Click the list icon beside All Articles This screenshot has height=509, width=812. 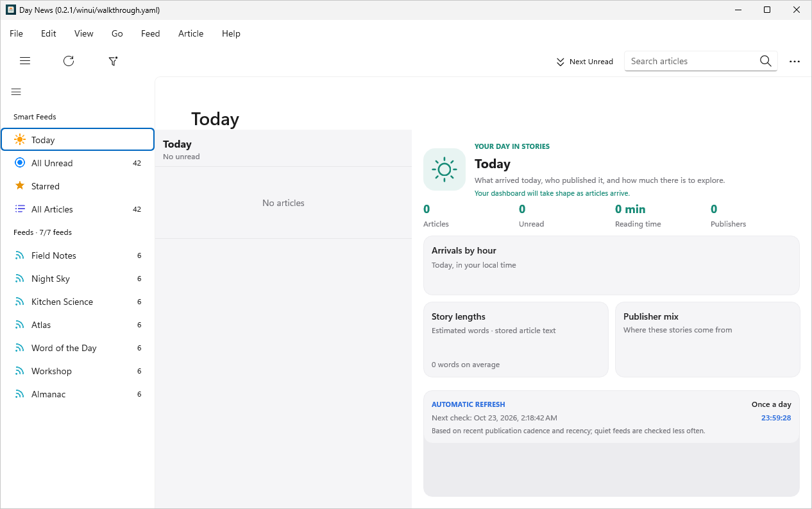tap(20, 209)
